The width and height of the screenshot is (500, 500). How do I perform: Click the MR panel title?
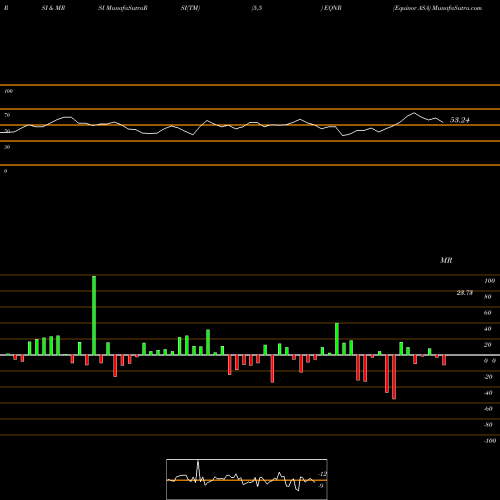coord(446,260)
